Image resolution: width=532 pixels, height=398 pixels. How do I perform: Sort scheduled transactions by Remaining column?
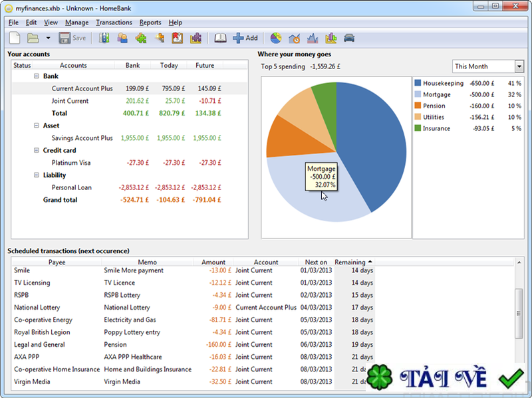click(353, 262)
